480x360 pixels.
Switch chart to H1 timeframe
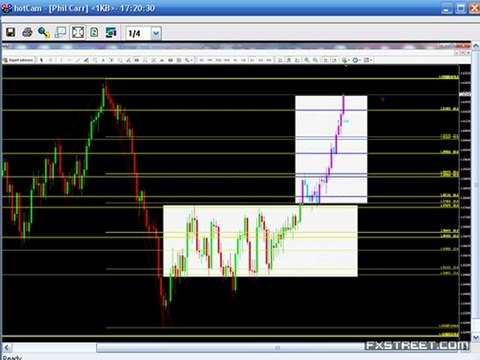pos(235,60)
